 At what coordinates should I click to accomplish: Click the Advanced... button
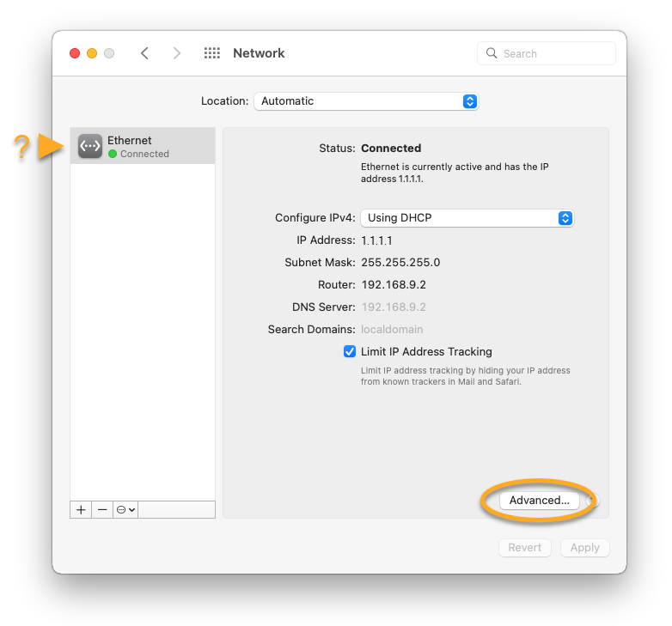point(539,501)
